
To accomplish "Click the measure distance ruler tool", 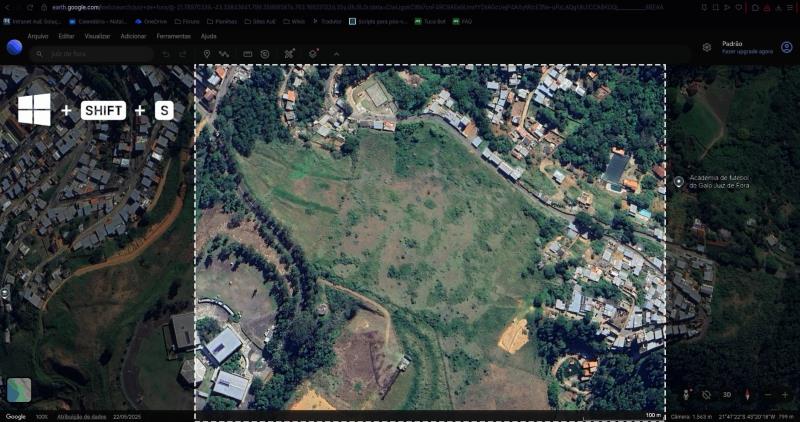I will point(246,53).
